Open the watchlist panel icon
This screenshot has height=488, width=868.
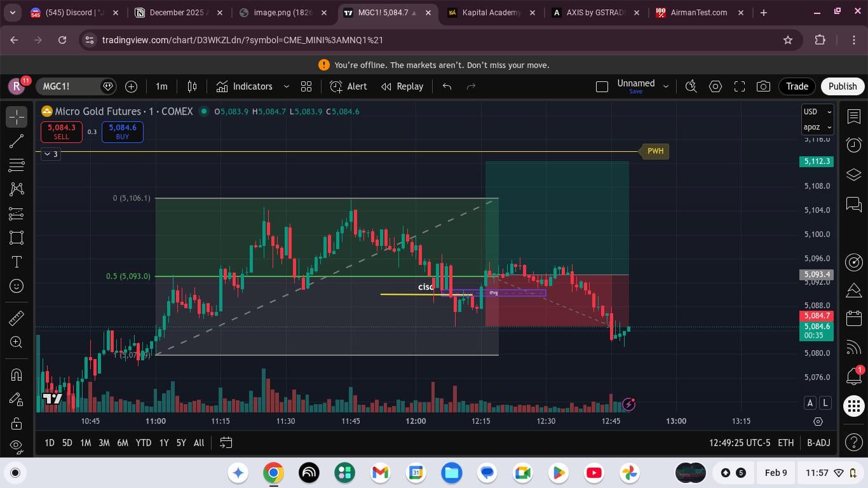[x=854, y=116]
